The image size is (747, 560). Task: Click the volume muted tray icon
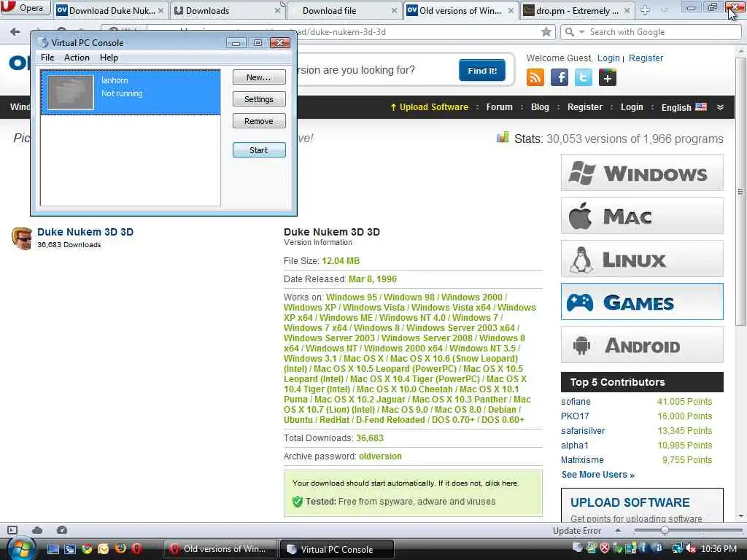tap(692, 548)
